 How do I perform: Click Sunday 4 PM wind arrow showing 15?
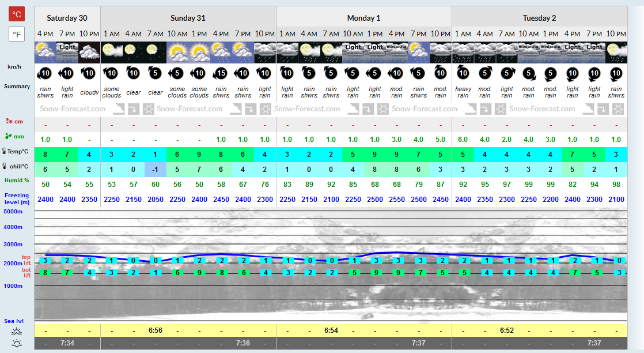point(221,73)
